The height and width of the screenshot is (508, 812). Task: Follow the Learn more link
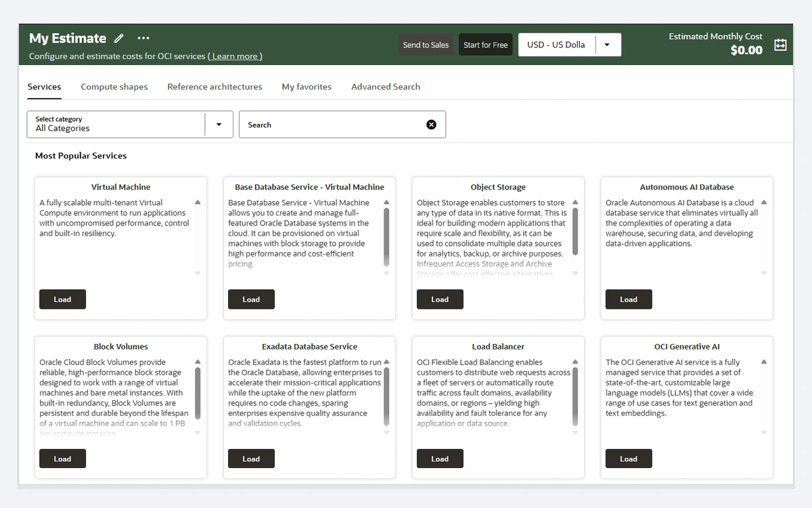click(235, 56)
